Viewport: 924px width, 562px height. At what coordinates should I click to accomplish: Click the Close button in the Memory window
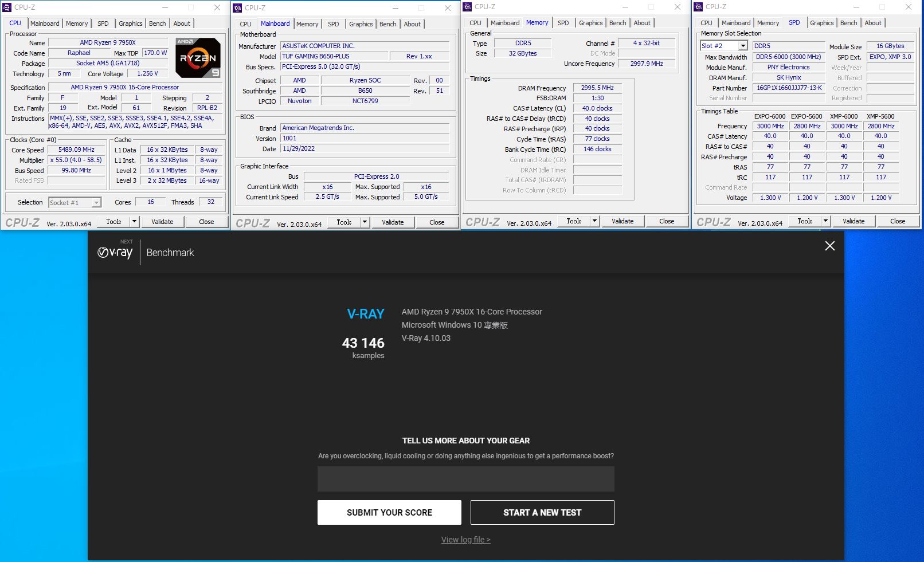click(667, 221)
